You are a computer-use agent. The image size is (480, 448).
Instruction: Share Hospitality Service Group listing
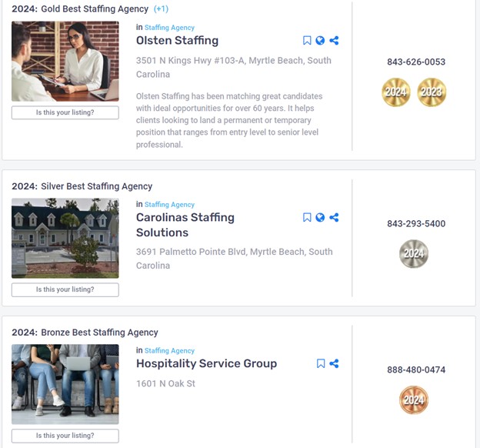334,364
